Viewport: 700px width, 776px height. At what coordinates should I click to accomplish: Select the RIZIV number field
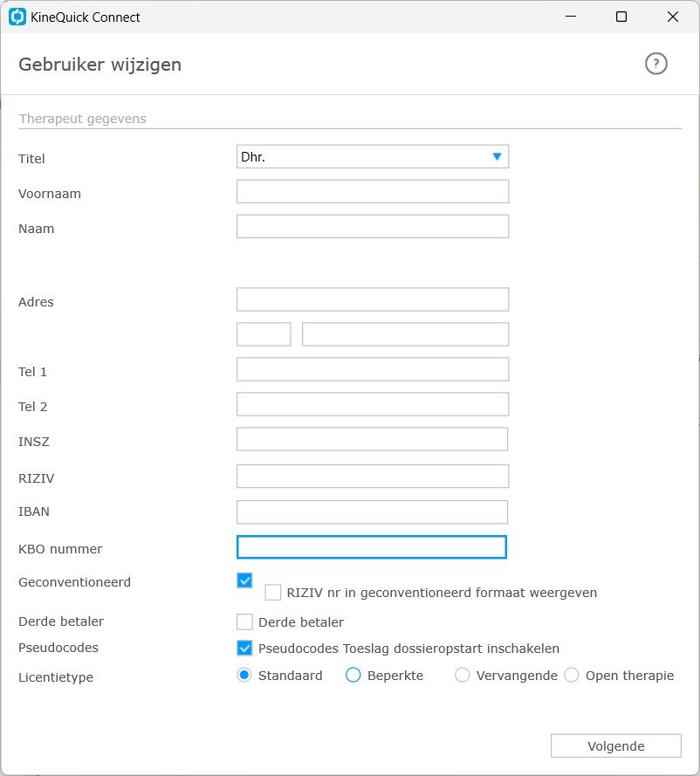pyautogui.click(x=373, y=476)
